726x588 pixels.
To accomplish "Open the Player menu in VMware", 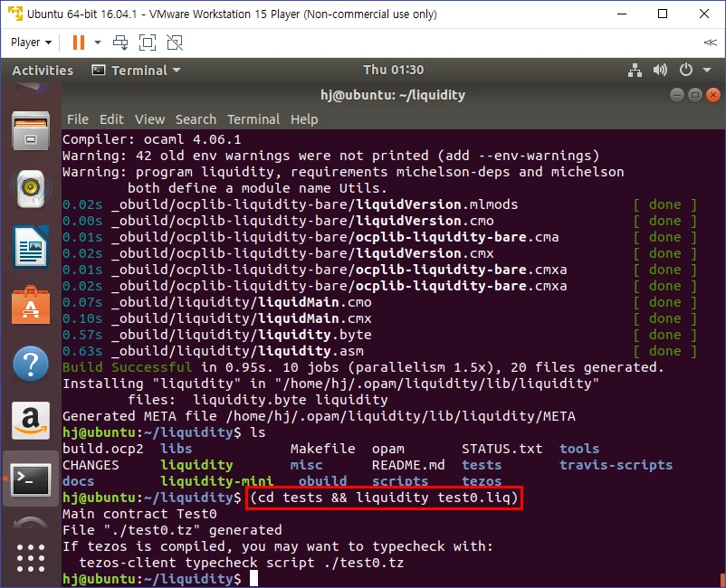I will 31,43.
